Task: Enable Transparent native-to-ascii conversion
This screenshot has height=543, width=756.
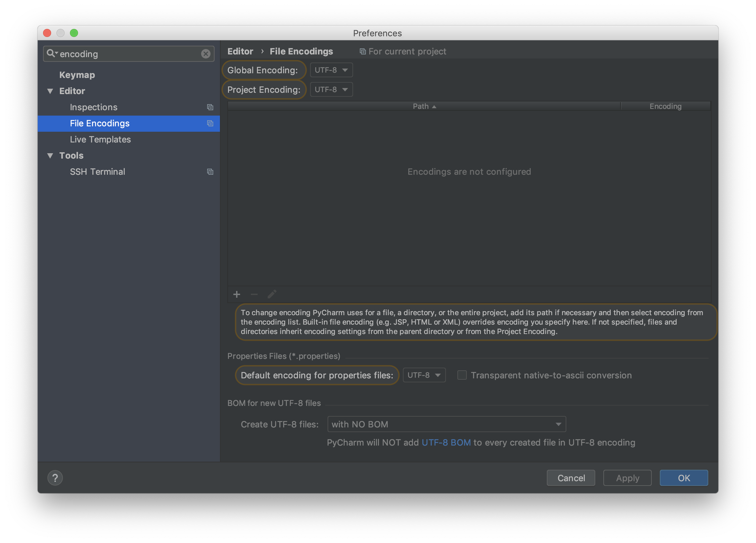Action: (462, 375)
